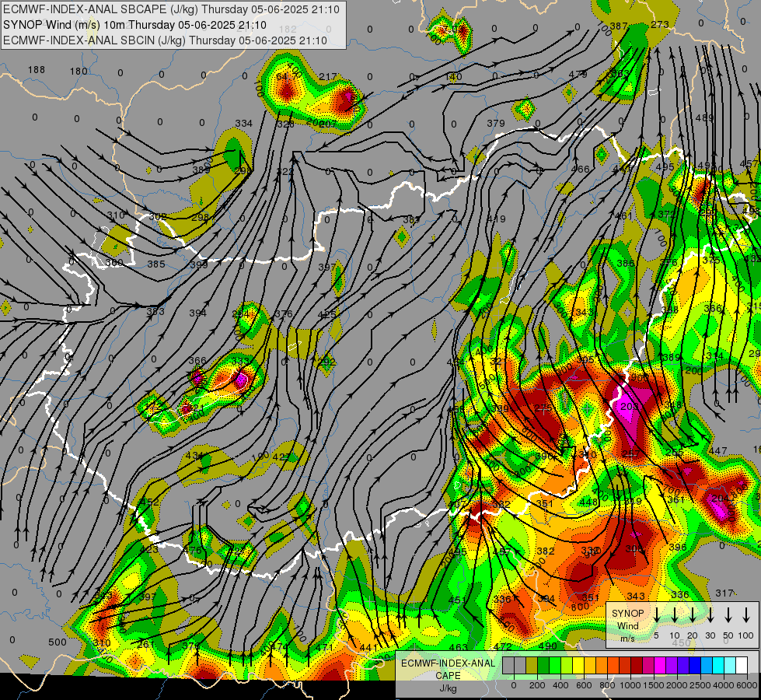Click the map value '466'
Viewport: 761px width, 700px height.
[x=581, y=169]
